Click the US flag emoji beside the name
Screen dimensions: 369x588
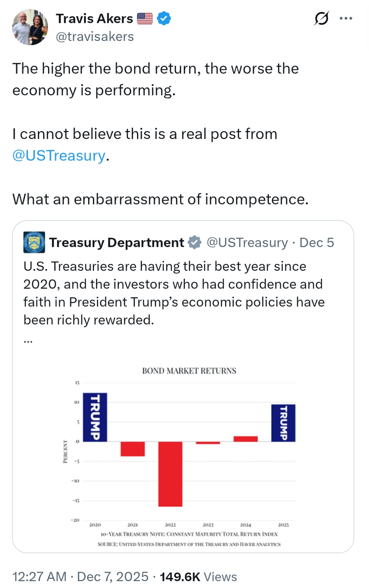(x=145, y=18)
